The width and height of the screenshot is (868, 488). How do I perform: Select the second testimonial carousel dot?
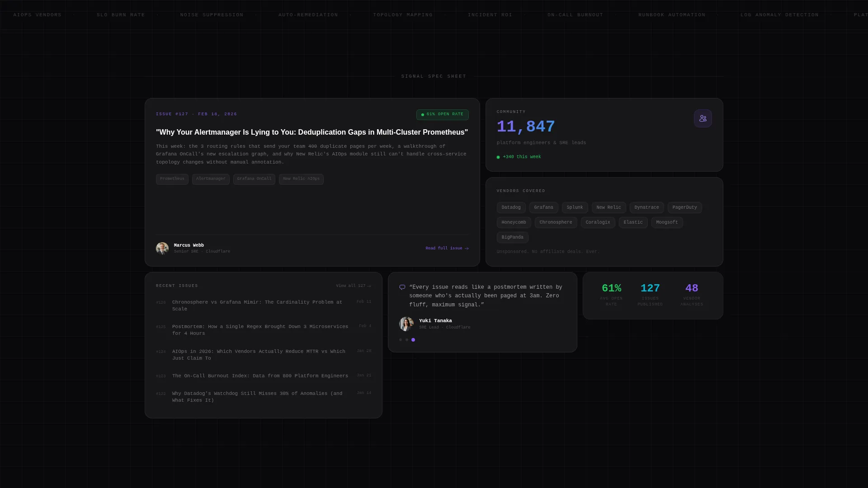pos(407,340)
